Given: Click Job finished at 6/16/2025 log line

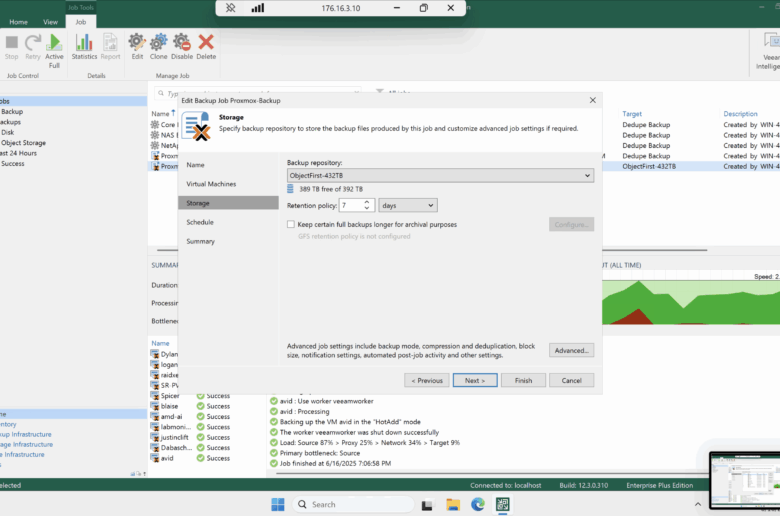Looking at the screenshot, I should tap(335, 463).
